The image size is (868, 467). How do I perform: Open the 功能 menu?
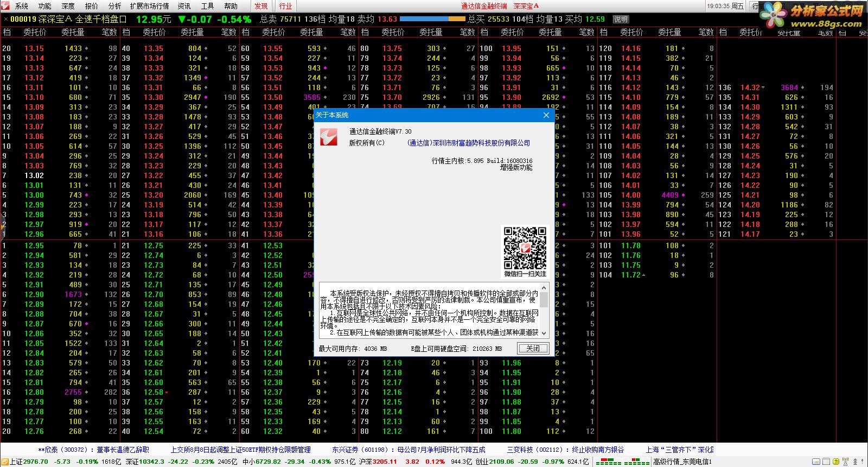point(45,6)
